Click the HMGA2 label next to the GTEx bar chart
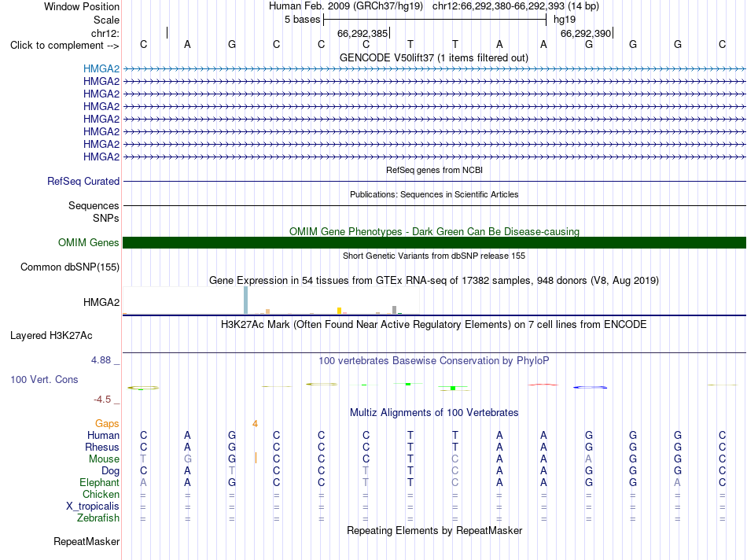 pyautogui.click(x=101, y=302)
